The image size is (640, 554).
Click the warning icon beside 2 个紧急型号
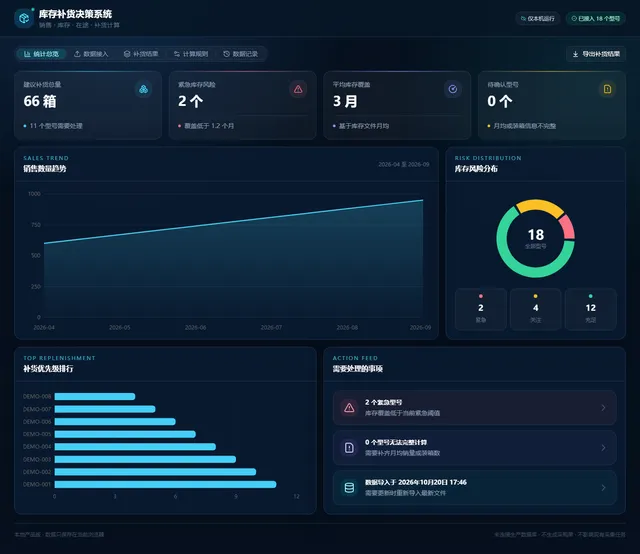pos(349,407)
